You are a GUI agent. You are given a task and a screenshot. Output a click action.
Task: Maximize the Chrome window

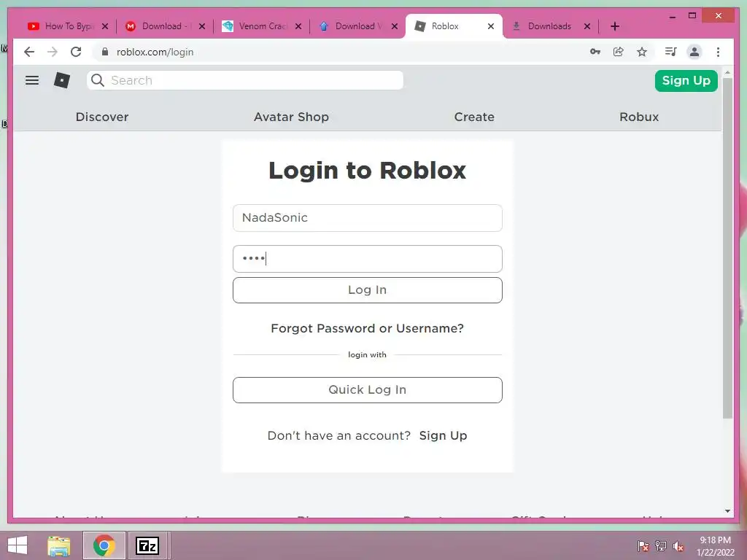tap(692, 16)
